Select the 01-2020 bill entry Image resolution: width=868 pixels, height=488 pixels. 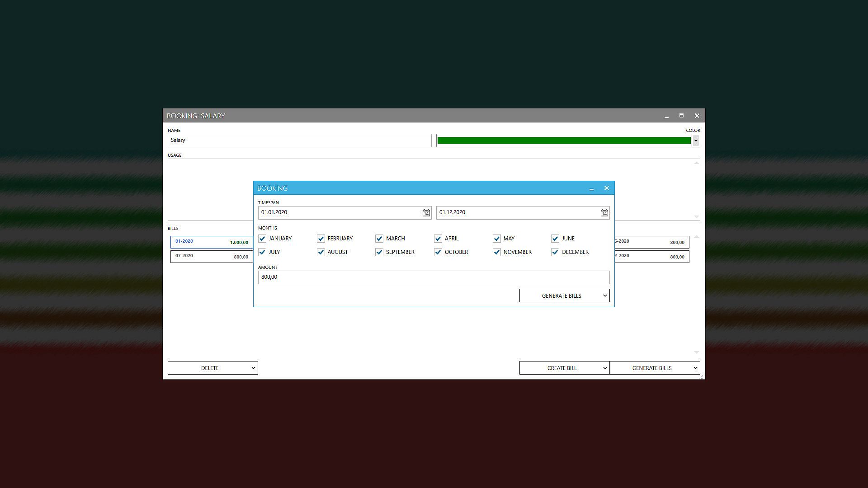[x=211, y=242]
